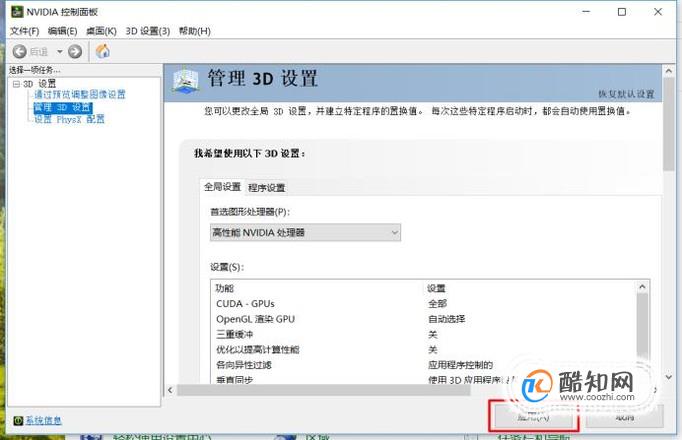Maximize the NVIDIA control panel window
The image size is (682, 440).
pos(622,12)
